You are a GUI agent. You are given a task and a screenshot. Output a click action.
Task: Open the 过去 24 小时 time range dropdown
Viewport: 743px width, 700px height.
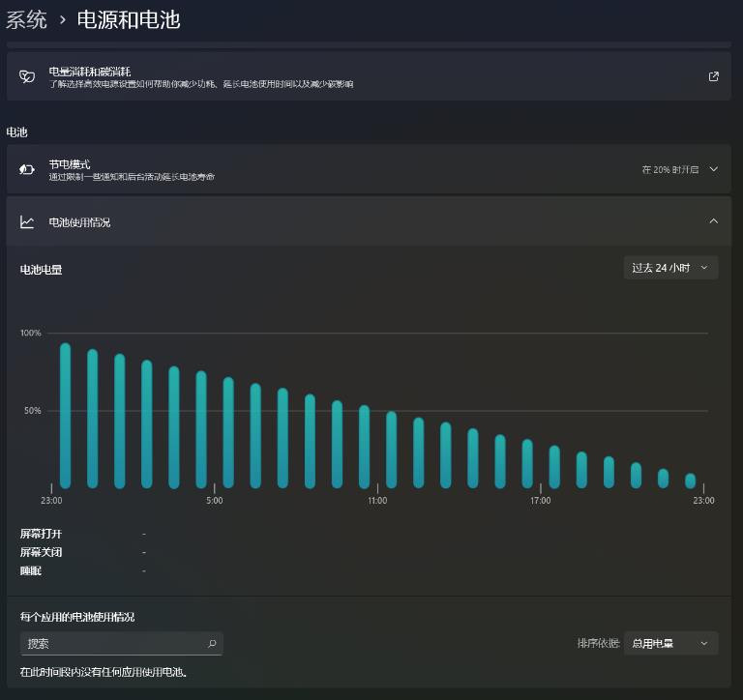[x=670, y=268]
